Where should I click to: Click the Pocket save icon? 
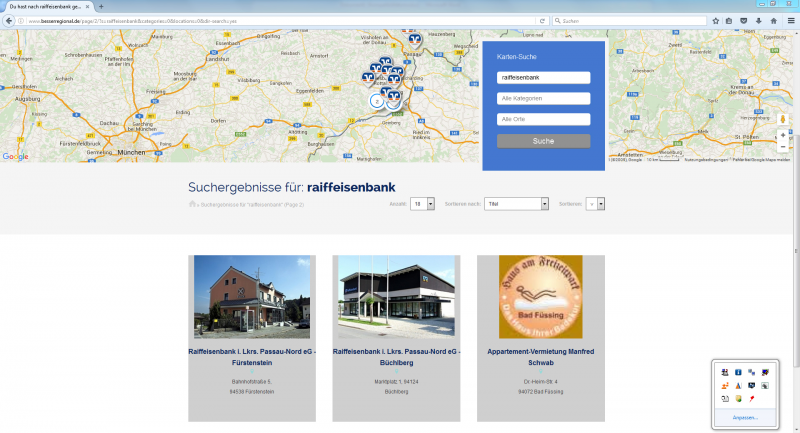point(743,20)
